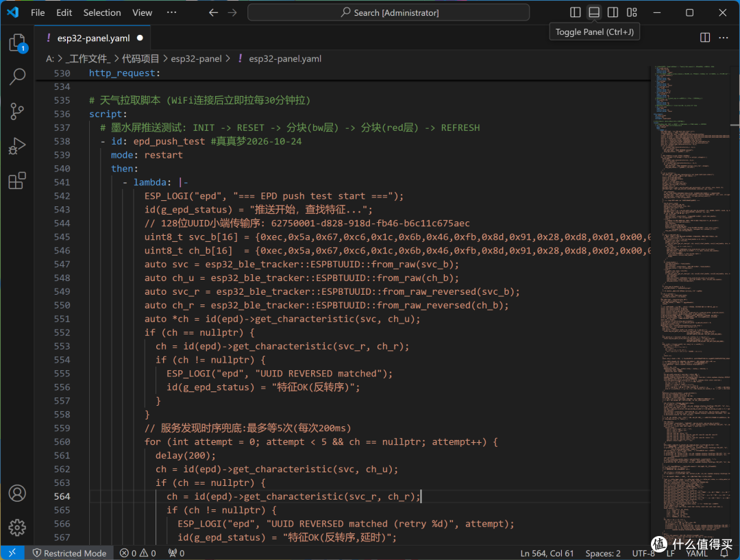The height and width of the screenshot is (560, 740).
Task: Open the Source Control view
Action: point(17,112)
